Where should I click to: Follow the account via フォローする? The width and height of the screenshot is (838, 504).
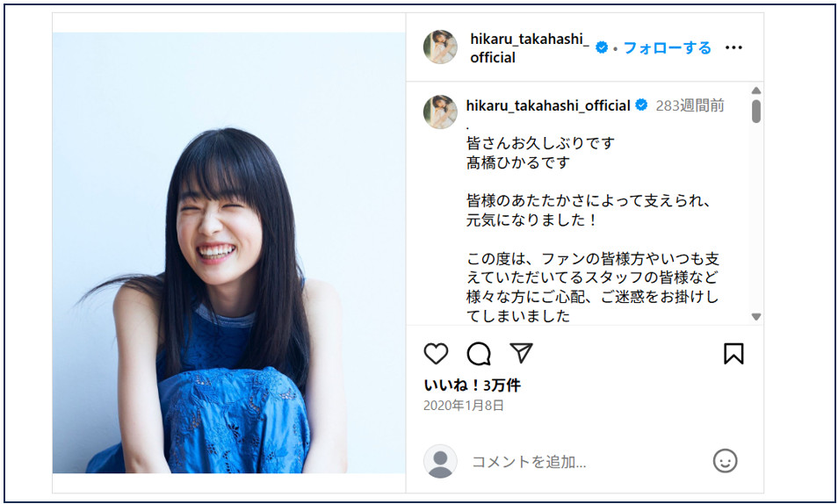tap(667, 47)
